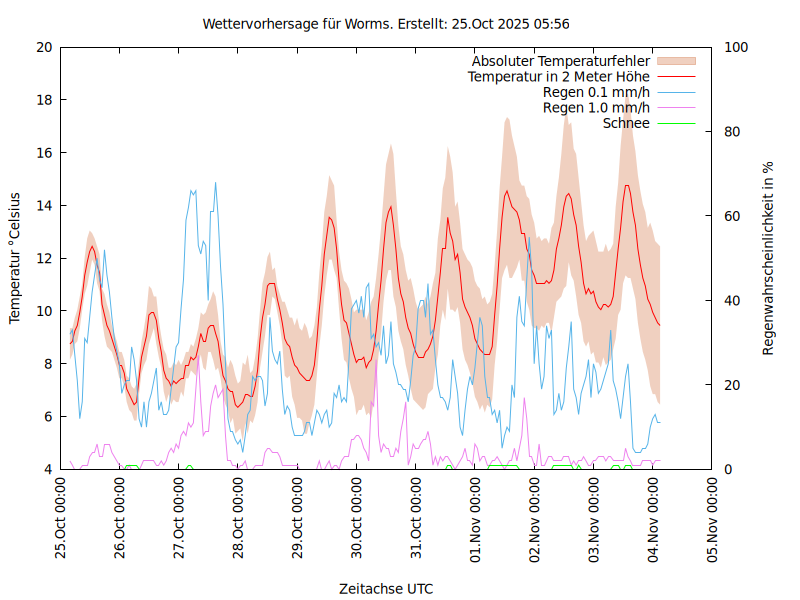Image resolution: width=800 pixels, height=600 pixels.
Task: Click the red temperature line legend sample
Action: coord(675,76)
